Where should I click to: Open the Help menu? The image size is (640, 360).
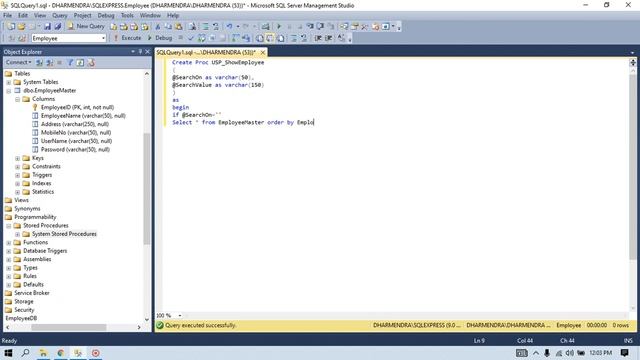click(173, 16)
